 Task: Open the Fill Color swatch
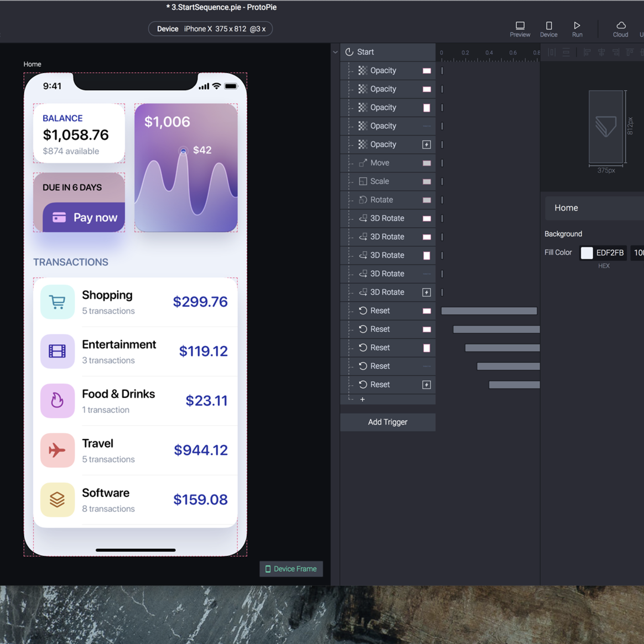586,253
